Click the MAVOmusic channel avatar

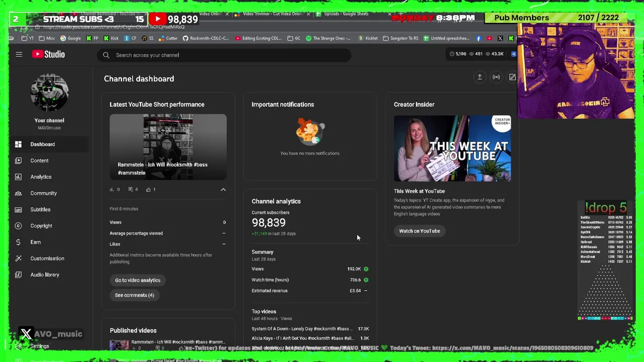point(49,93)
